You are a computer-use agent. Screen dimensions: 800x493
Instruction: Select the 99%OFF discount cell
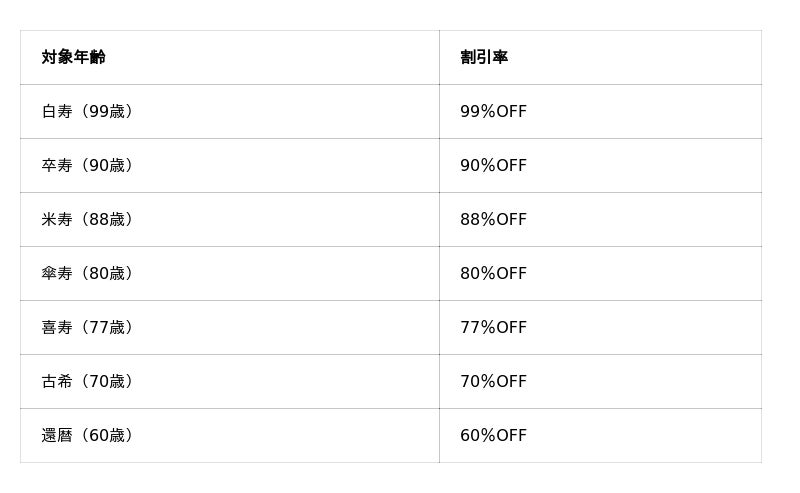[493, 111]
